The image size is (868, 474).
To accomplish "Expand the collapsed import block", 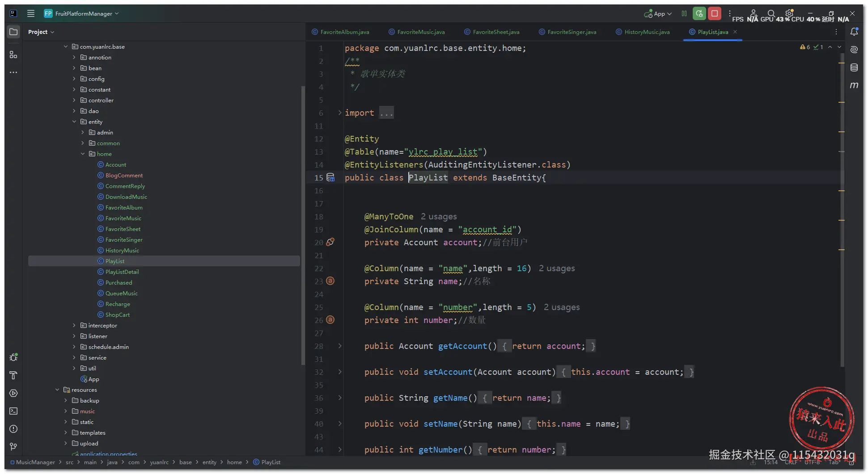I will tap(340, 113).
